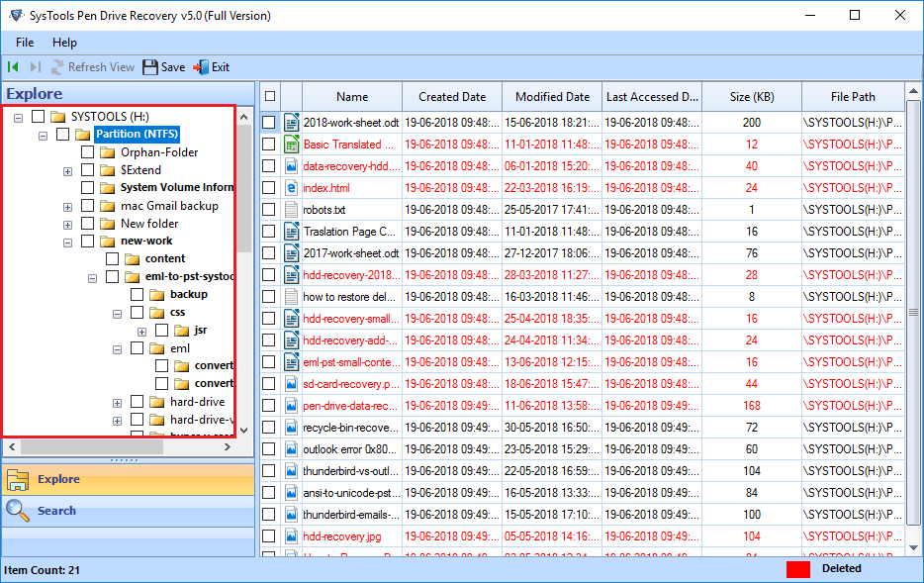Tick the select-all checkbox in header row

tap(269, 95)
